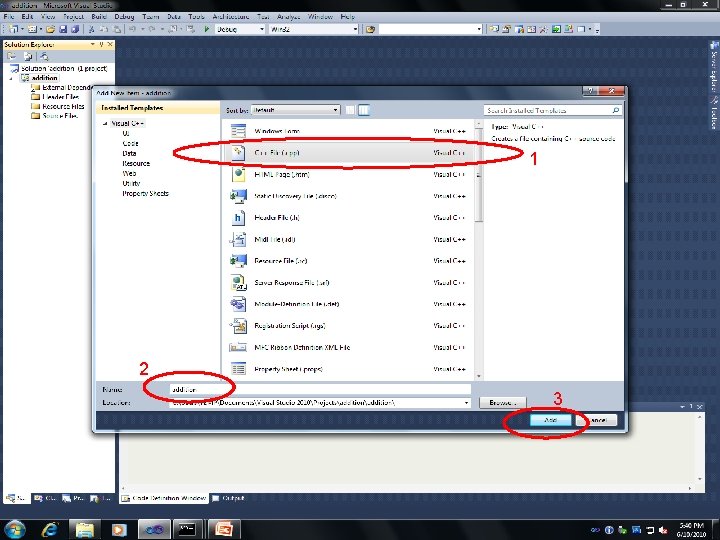Click the green arrow icon in right toolbar group

[556, 29]
